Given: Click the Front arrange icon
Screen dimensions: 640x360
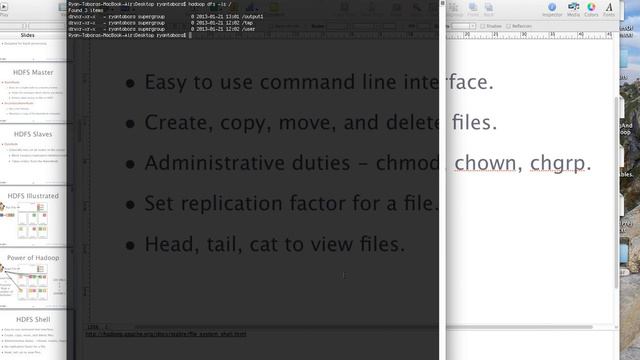Looking at the screenshot, I should pyautogui.click(x=473, y=9).
